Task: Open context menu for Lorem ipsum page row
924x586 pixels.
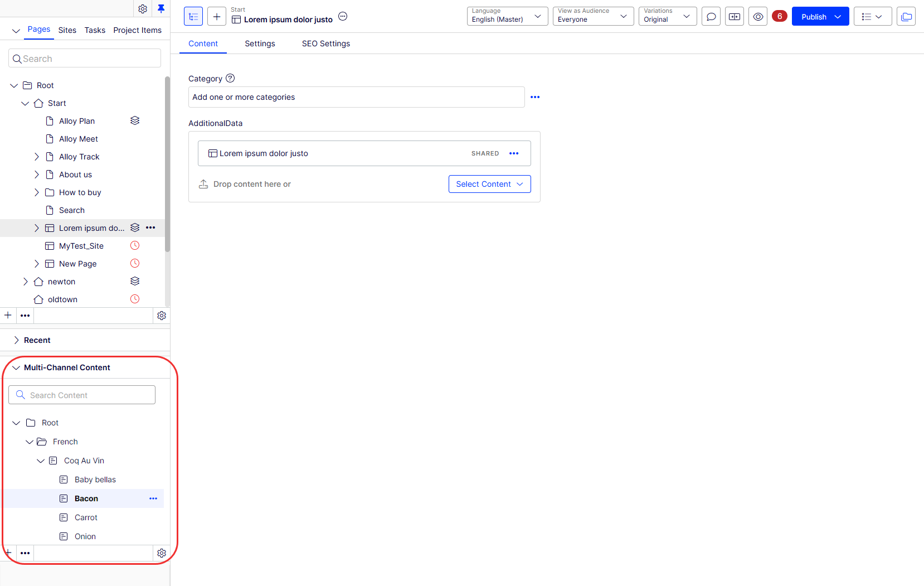Action: tap(150, 227)
